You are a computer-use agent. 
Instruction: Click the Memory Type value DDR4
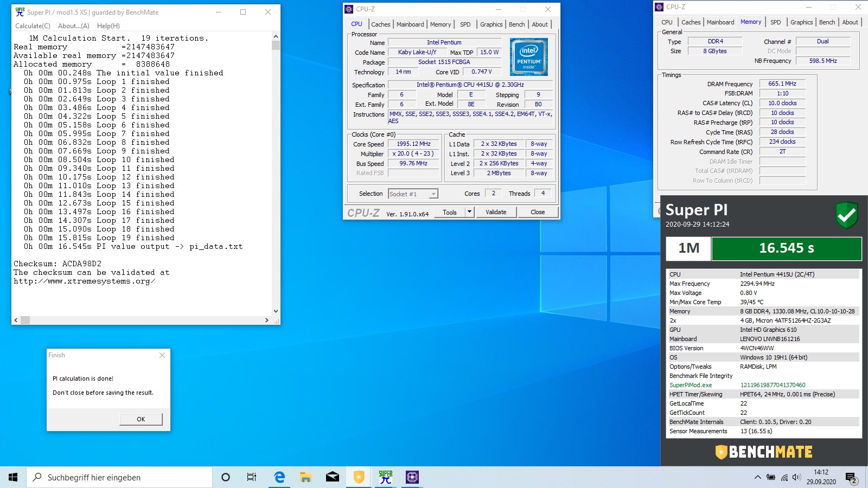pyautogui.click(x=715, y=41)
